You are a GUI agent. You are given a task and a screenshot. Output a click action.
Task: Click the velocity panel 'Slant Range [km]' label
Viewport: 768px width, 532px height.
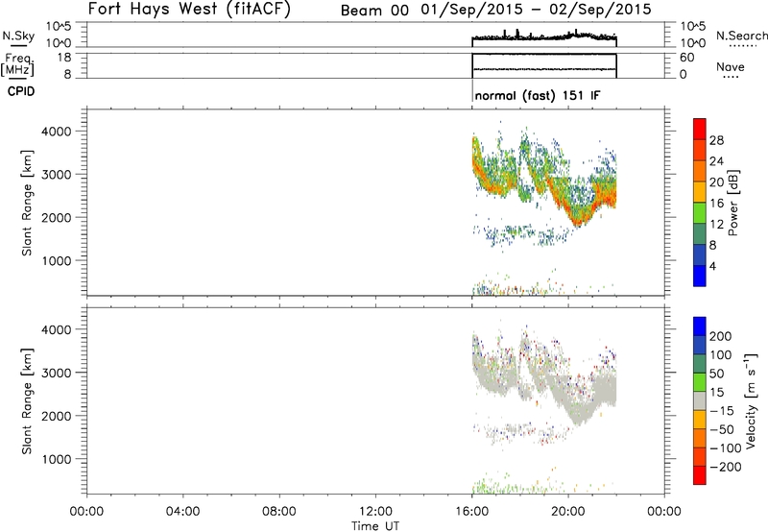pyautogui.click(x=27, y=401)
